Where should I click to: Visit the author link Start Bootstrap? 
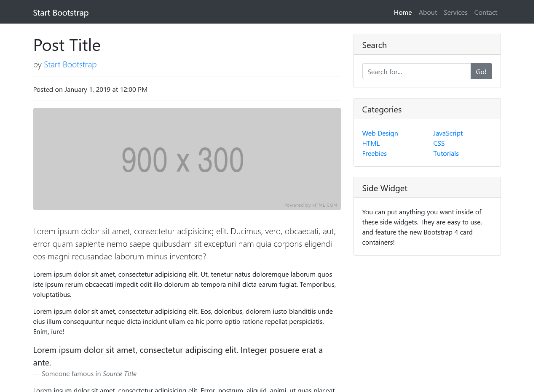pos(70,64)
